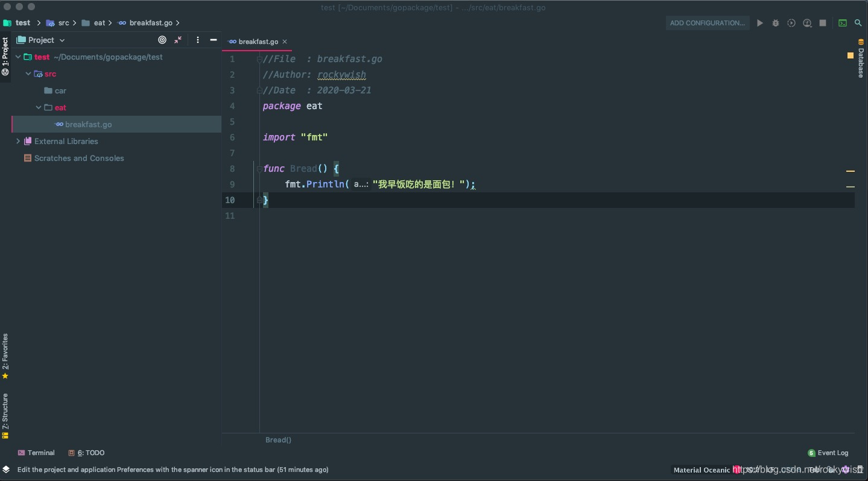Fold the comment block at line 1

pos(259,59)
